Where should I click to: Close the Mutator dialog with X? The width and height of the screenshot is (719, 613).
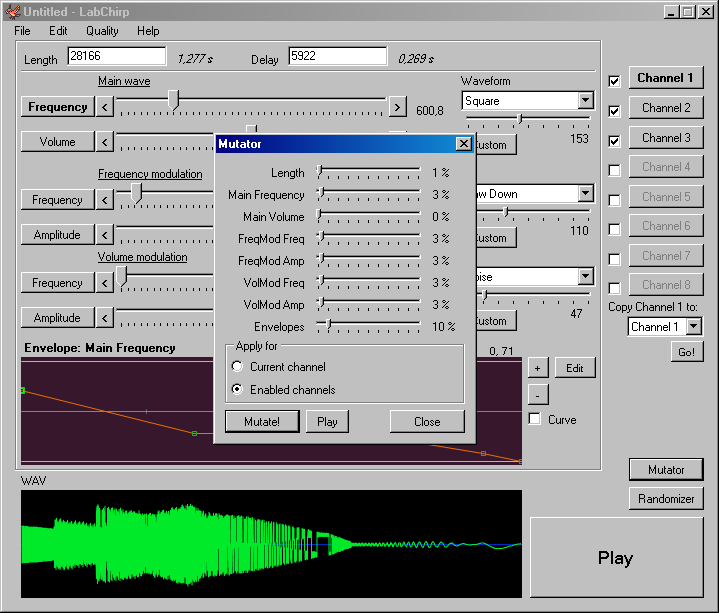click(x=464, y=144)
